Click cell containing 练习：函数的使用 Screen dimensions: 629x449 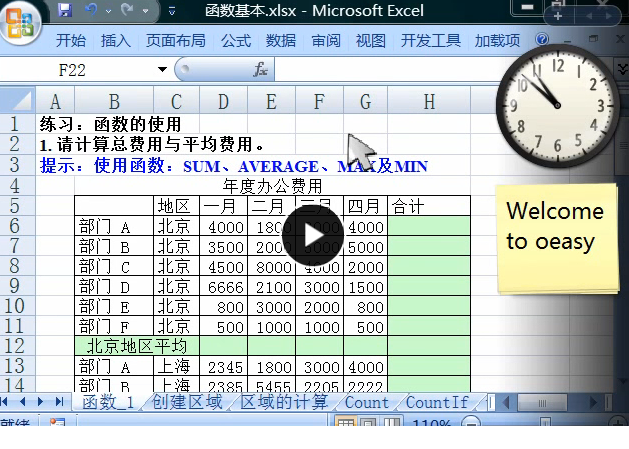pos(110,124)
